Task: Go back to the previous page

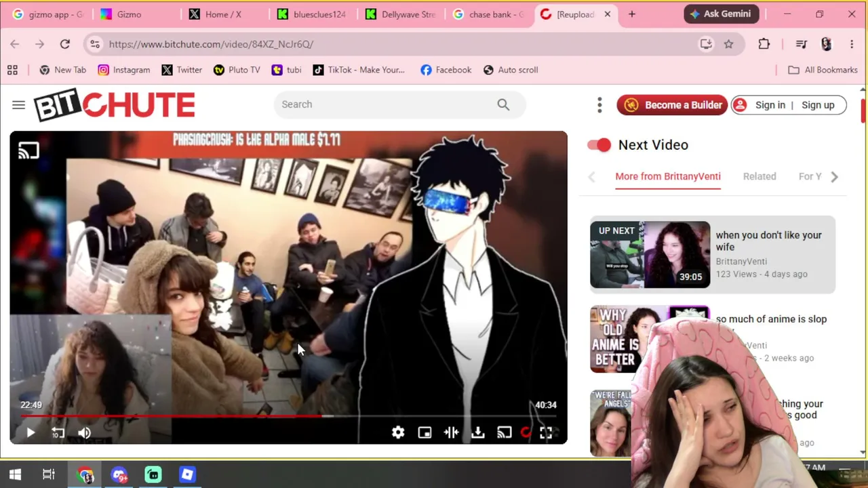Action: coord(15,44)
